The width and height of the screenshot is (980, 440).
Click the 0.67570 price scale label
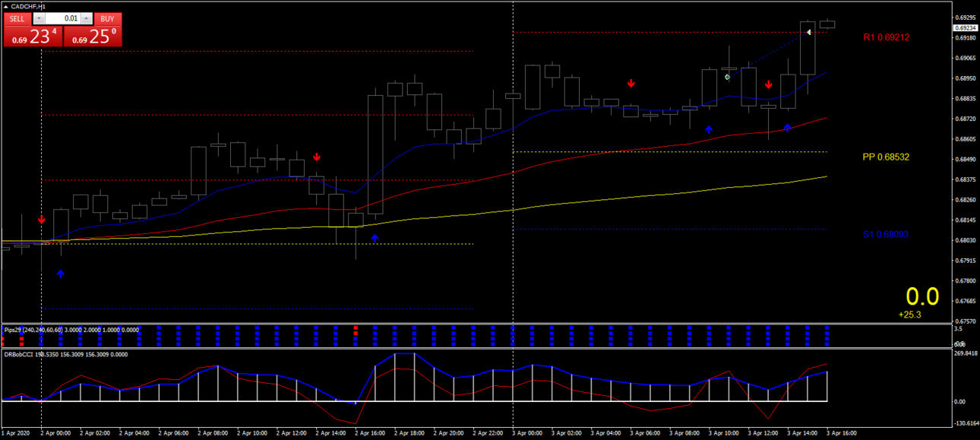(x=966, y=321)
